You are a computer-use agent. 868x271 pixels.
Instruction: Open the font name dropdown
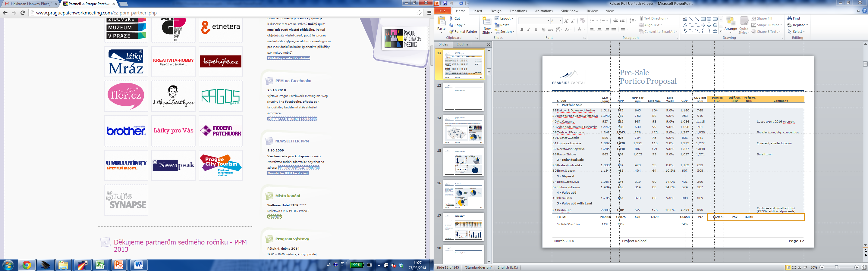click(548, 21)
